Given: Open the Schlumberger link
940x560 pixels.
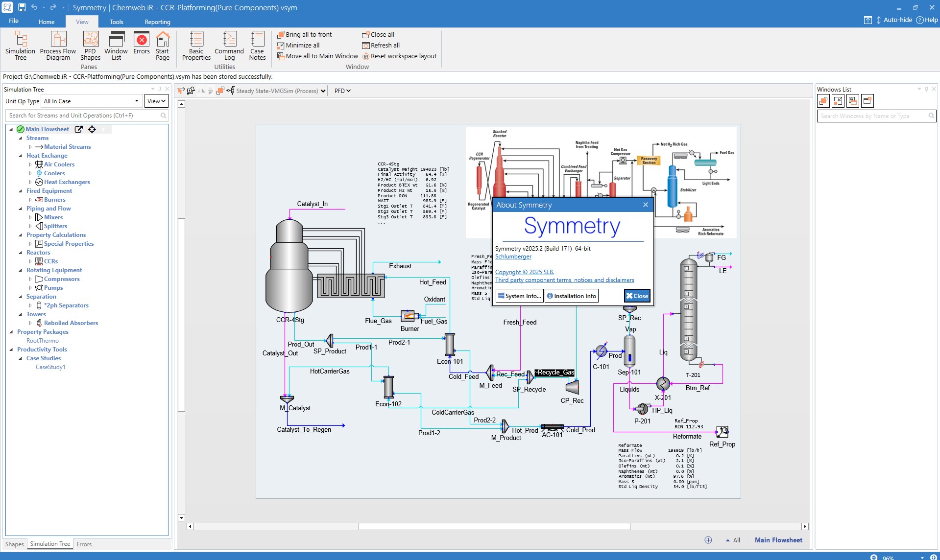Looking at the screenshot, I should pos(513,257).
